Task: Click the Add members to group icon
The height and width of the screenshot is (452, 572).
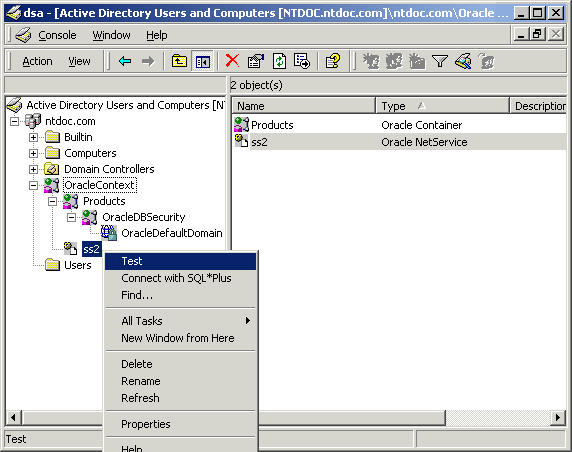Action: (x=487, y=61)
